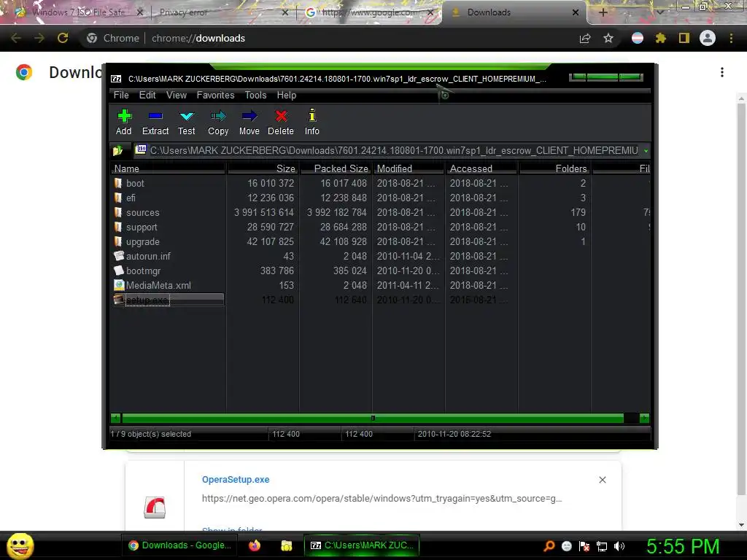Go up one folder with folder-up icon
The height and width of the screenshot is (560, 747).
tap(117, 150)
